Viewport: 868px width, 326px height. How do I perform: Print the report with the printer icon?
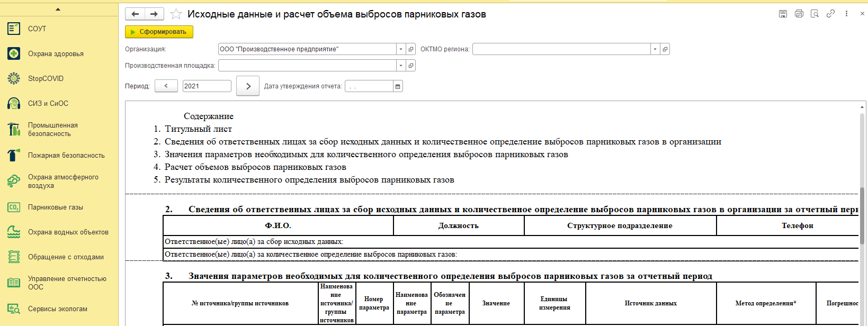coord(799,14)
